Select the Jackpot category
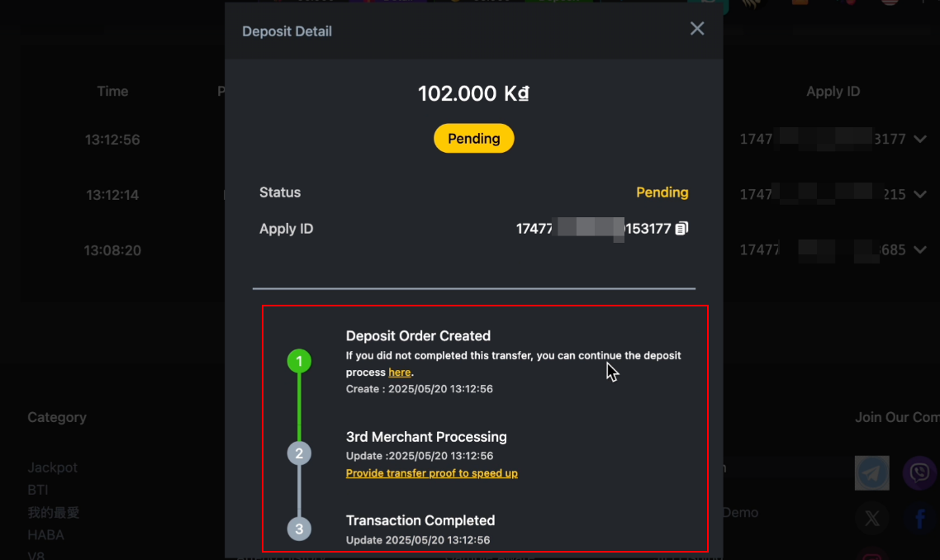The height and width of the screenshot is (560, 940). point(52,467)
